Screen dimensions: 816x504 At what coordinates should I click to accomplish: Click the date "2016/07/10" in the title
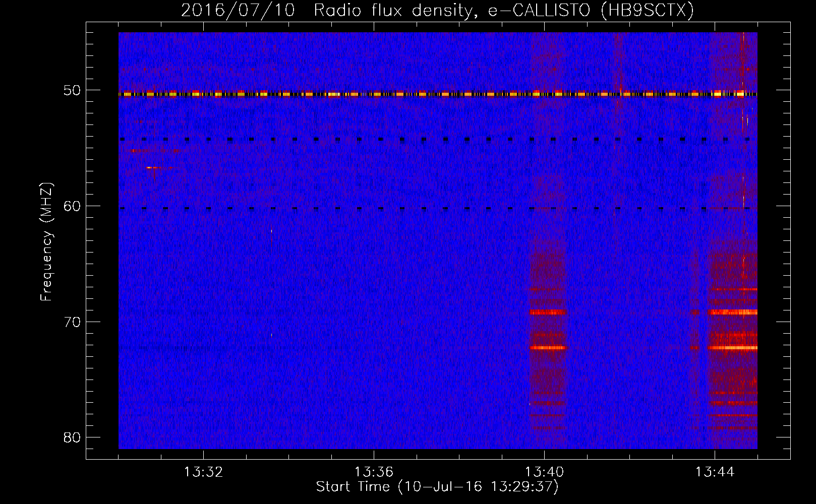tap(238, 11)
